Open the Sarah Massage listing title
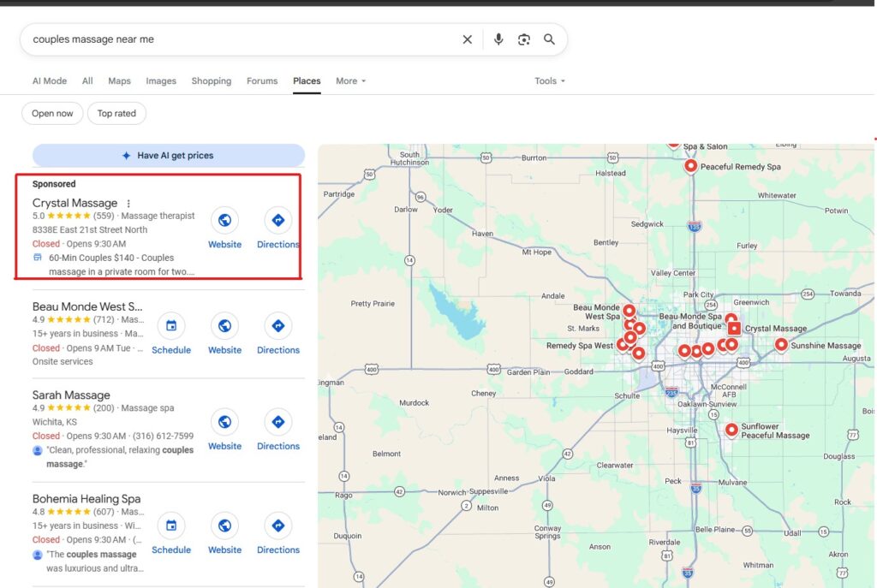The height and width of the screenshot is (588, 877). (x=71, y=395)
